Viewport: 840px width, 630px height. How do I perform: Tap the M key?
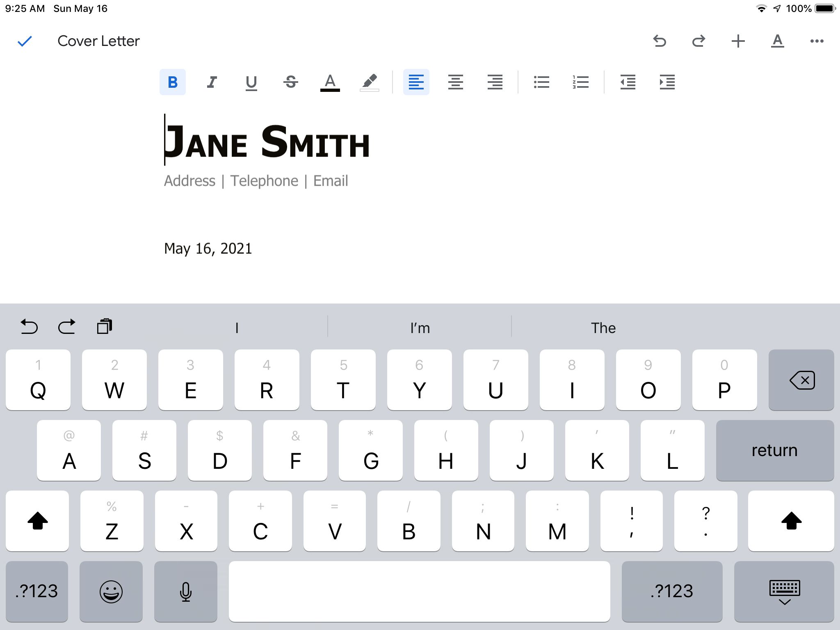557,521
